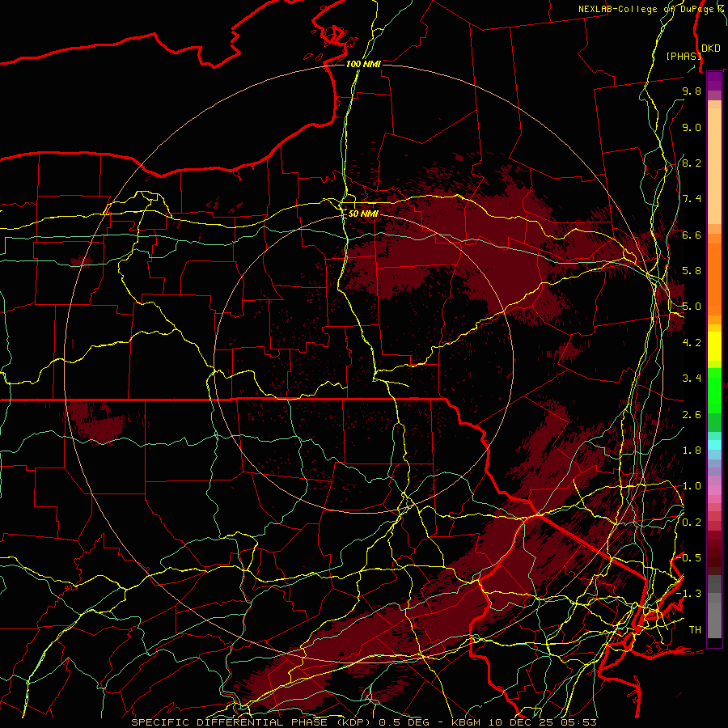The height and width of the screenshot is (728, 728).
Task: Click the -0.5 value on the scale
Action: [x=689, y=558]
